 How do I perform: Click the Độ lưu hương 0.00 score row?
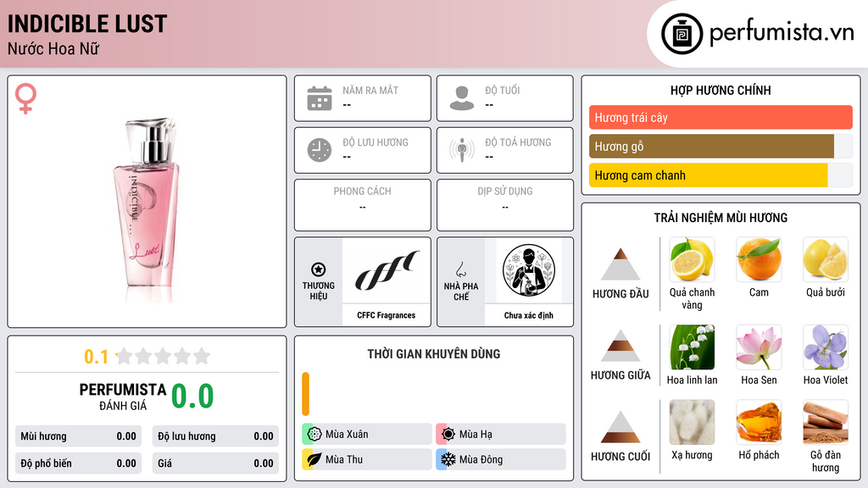coord(215,436)
